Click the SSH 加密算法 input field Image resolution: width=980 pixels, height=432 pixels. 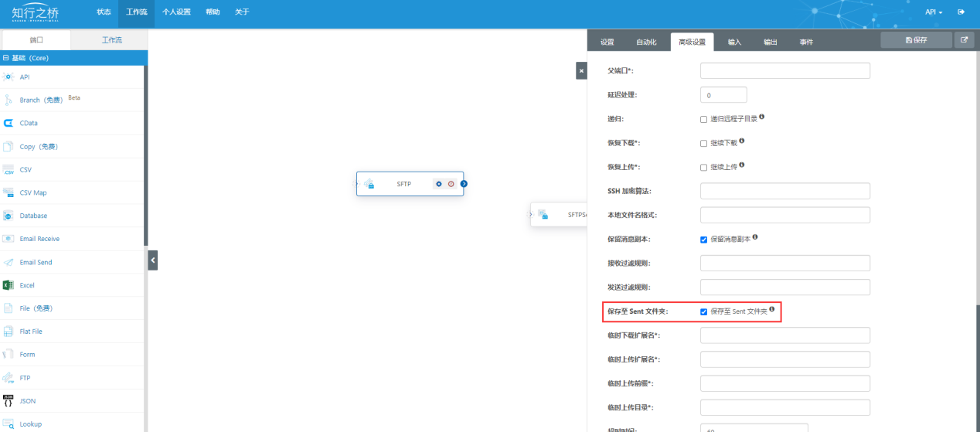coord(784,191)
